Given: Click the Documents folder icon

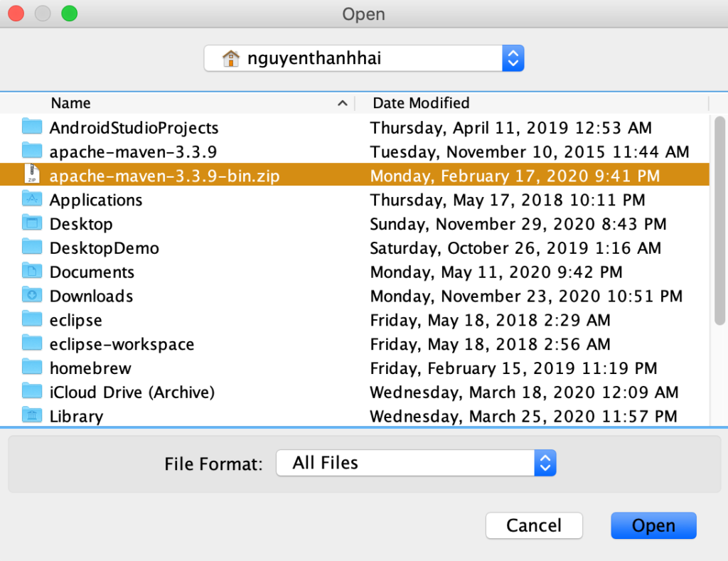Looking at the screenshot, I should 32,272.
